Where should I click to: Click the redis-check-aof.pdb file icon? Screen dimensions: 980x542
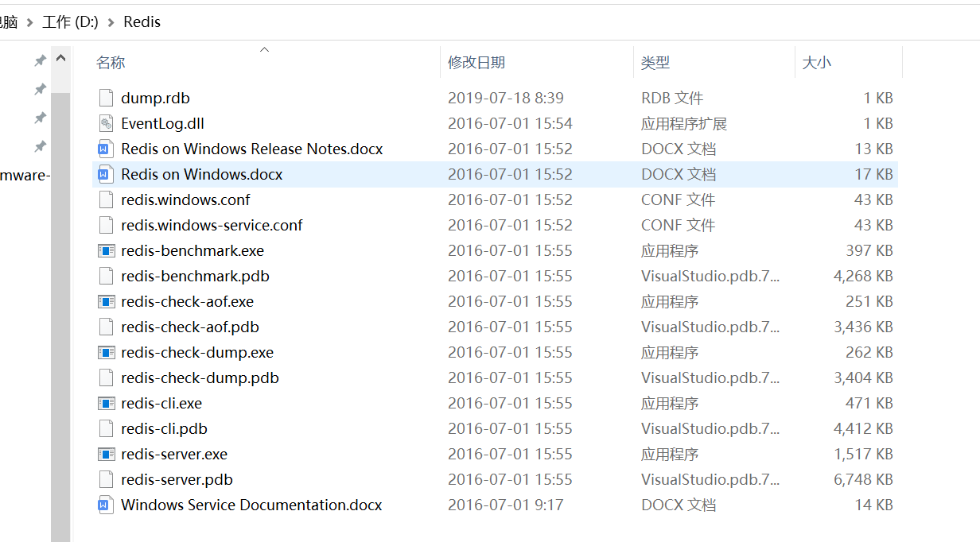[x=106, y=327]
